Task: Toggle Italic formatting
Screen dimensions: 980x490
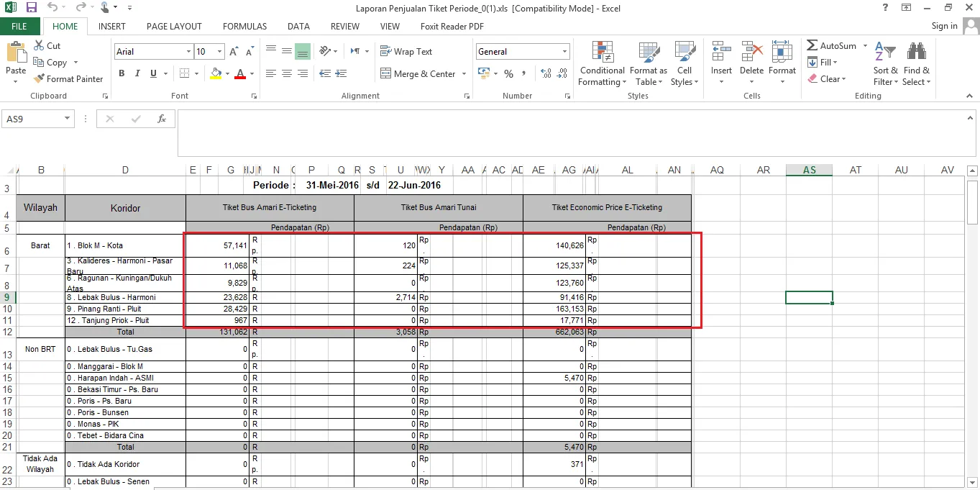Action: pos(137,73)
